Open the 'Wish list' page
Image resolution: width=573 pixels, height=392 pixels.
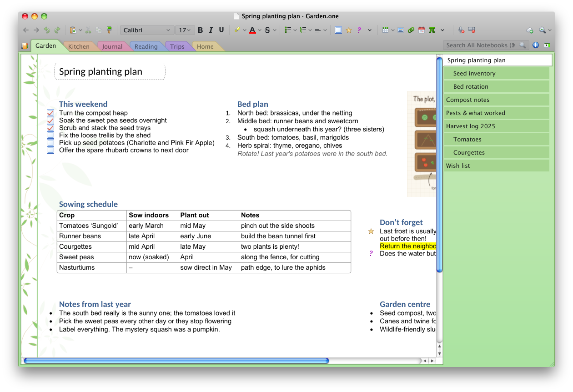pyautogui.click(x=497, y=166)
